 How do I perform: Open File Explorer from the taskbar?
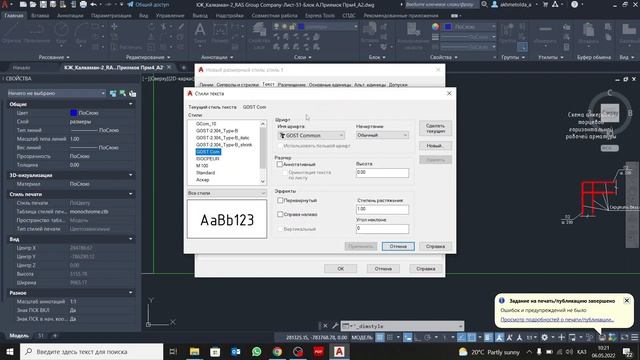[195, 351]
